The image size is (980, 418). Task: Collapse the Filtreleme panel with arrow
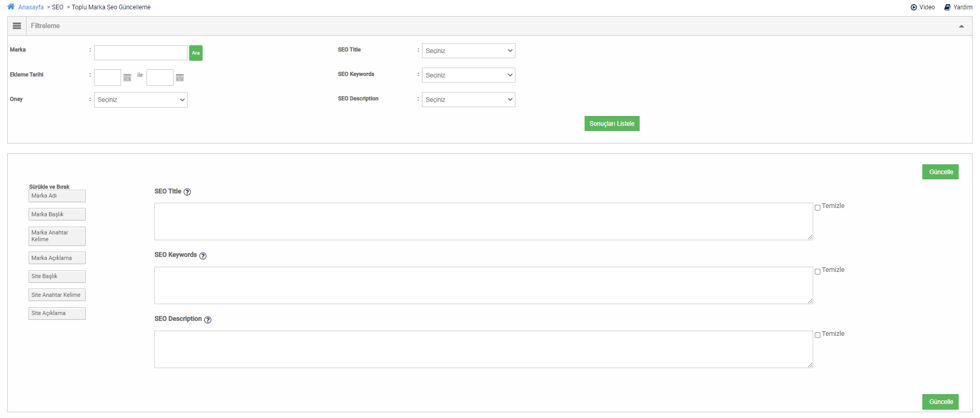coord(961,26)
